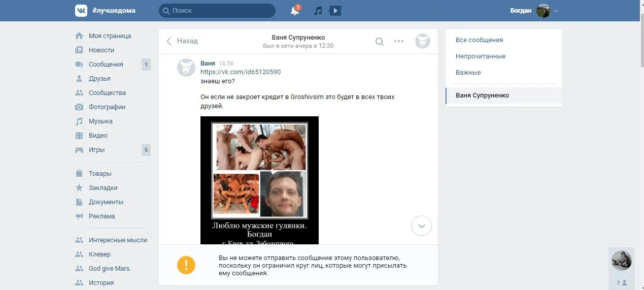Open the Сообщения section in sidebar
The width and height of the screenshot is (644, 290).
coord(106,65)
